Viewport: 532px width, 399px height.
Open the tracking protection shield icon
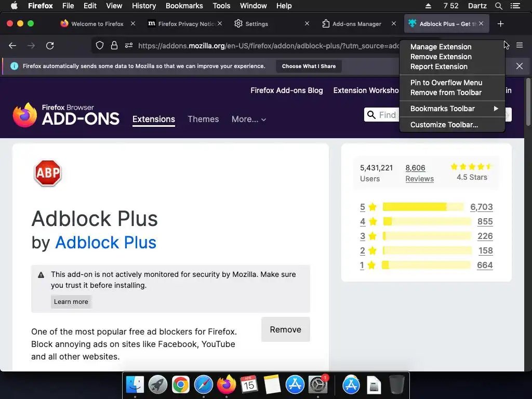pyautogui.click(x=99, y=46)
